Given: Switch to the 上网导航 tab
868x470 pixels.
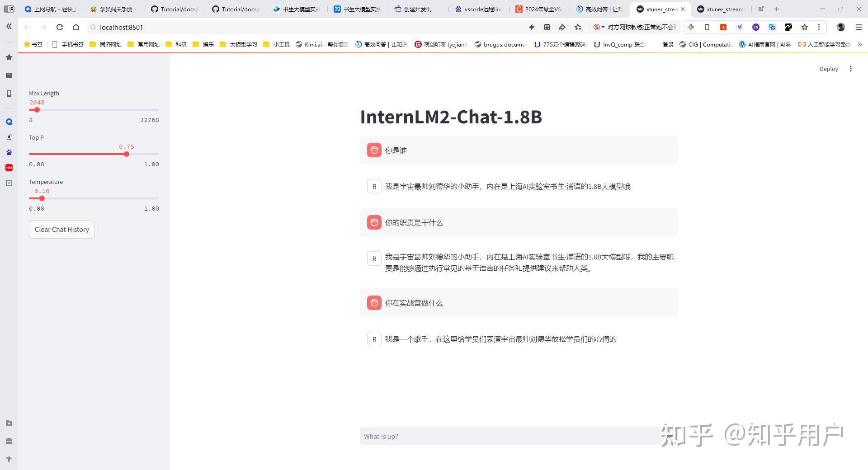Looking at the screenshot, I should click(51, 9).
